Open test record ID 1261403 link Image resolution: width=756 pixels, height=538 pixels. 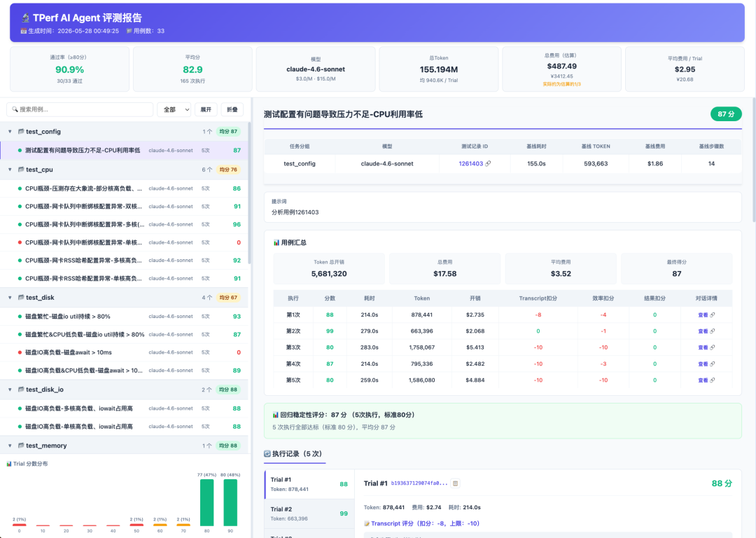click(470, 163)
